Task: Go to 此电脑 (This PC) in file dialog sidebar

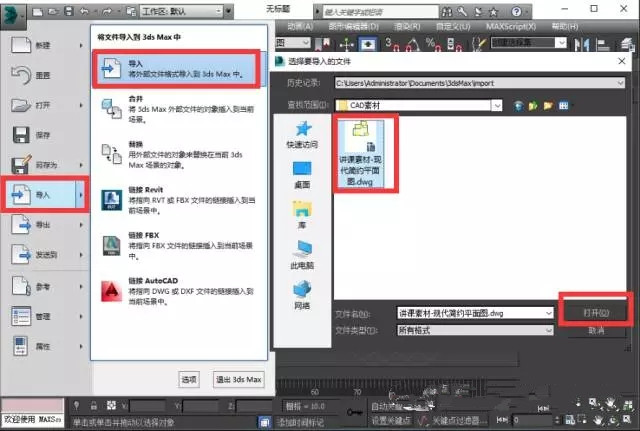Action: 302,255
